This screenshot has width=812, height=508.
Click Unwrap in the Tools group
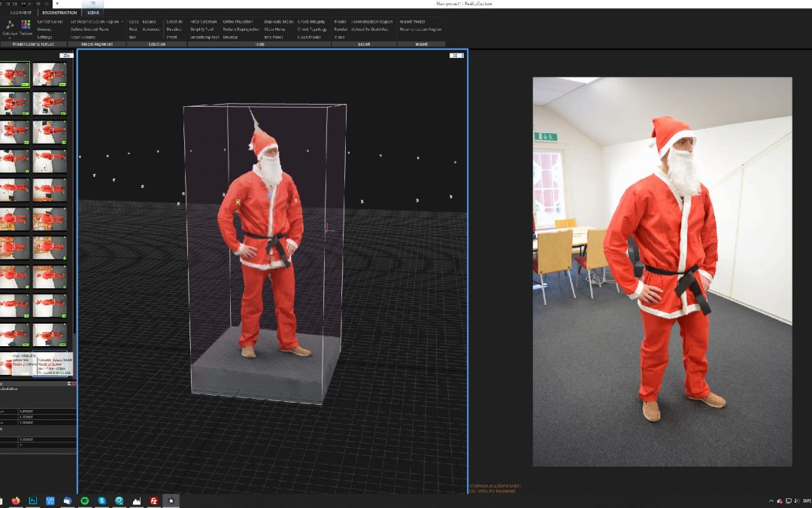point(230,38)
